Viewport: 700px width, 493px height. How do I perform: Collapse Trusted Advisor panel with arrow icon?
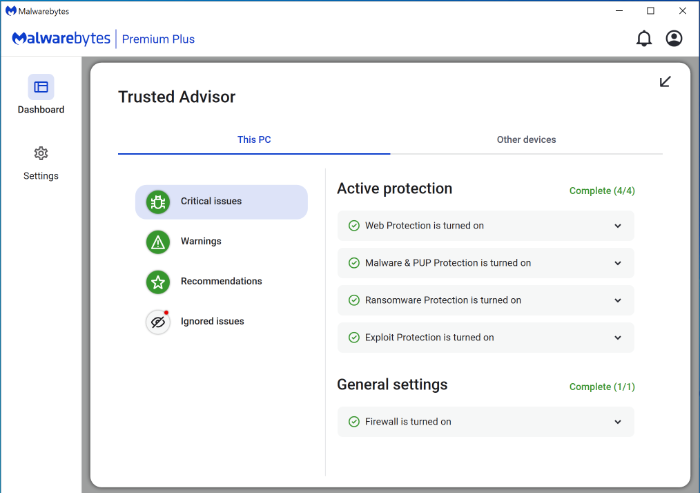tap(665, 81)
